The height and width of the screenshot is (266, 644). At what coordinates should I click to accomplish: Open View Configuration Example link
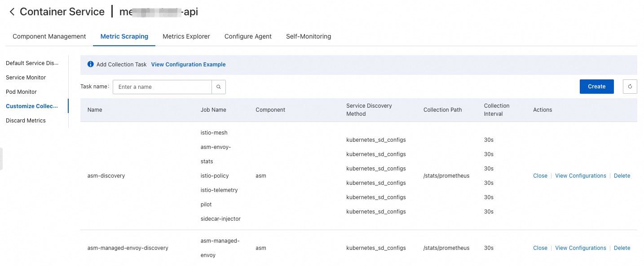(x=188, y=65)
